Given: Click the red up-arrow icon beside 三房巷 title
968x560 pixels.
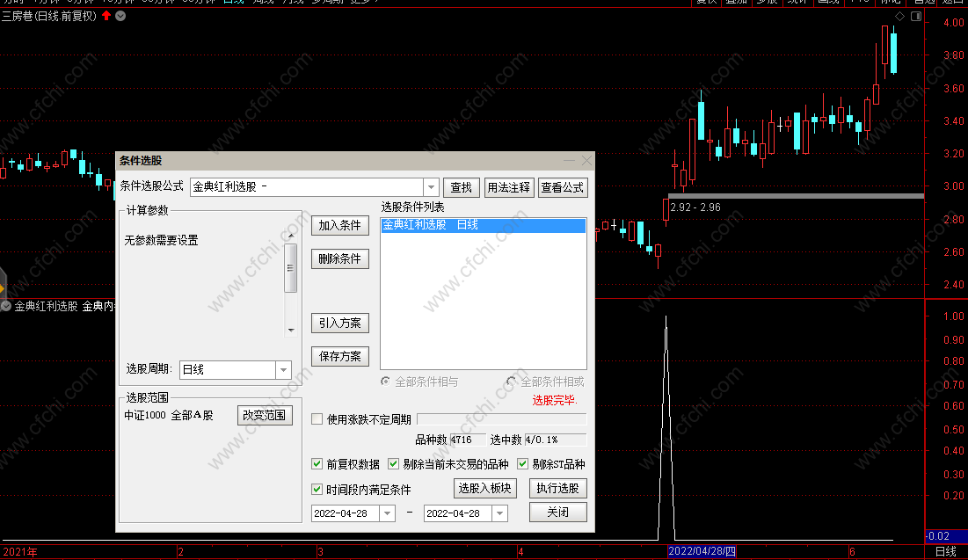Looking at the screenshot, I should pos(106,16).
